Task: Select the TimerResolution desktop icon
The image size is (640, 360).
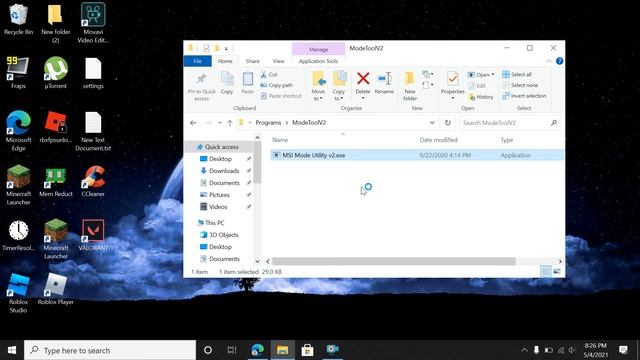Action: [18, 235]
